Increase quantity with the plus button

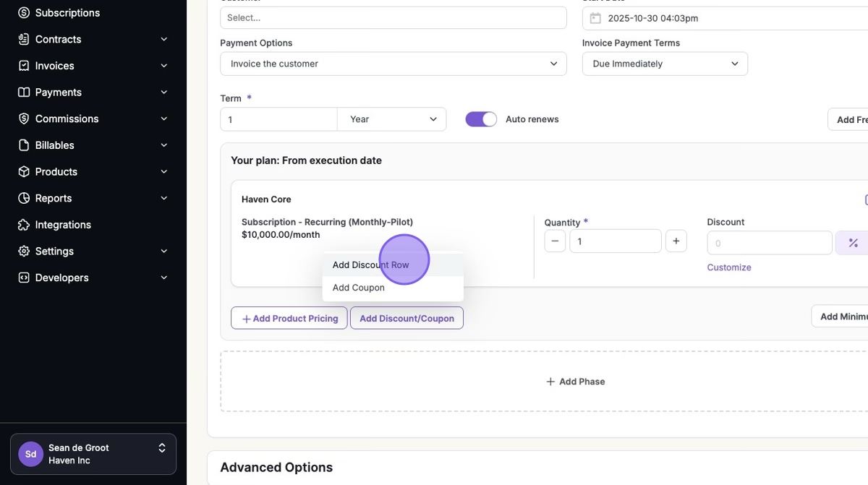(x=676, y=241)
